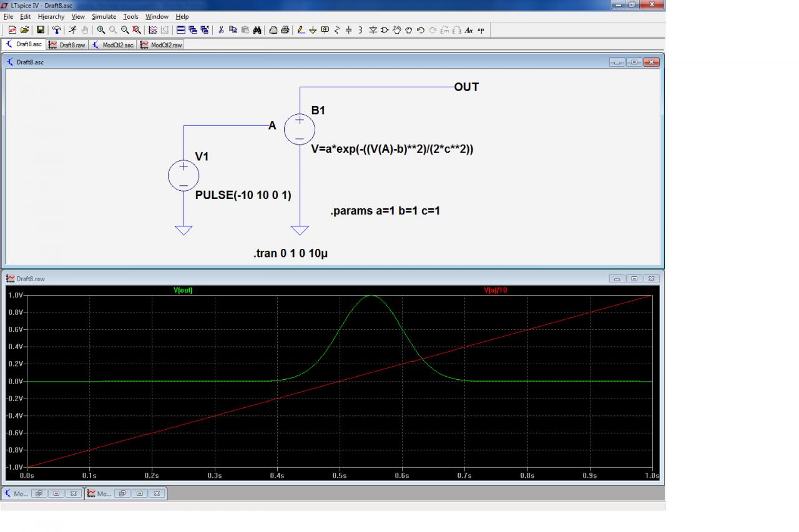Click the .tran 0 1 0 10µ directive
Viewport: 799px width, 532px height.
point(290,254)
